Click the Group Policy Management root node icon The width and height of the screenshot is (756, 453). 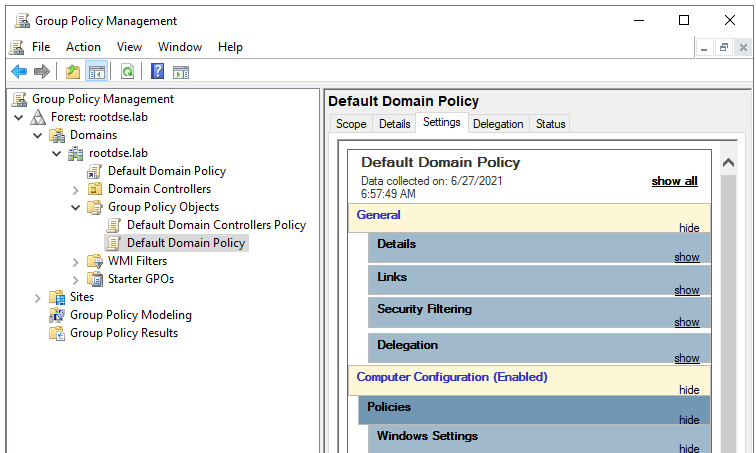click(x=19, y=99)
